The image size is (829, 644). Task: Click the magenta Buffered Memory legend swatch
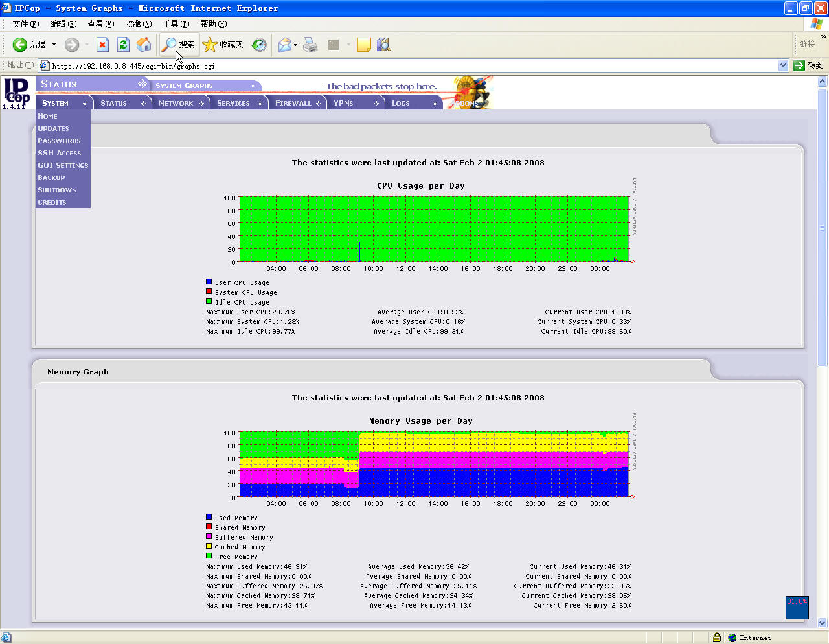[x=209, y=536]
